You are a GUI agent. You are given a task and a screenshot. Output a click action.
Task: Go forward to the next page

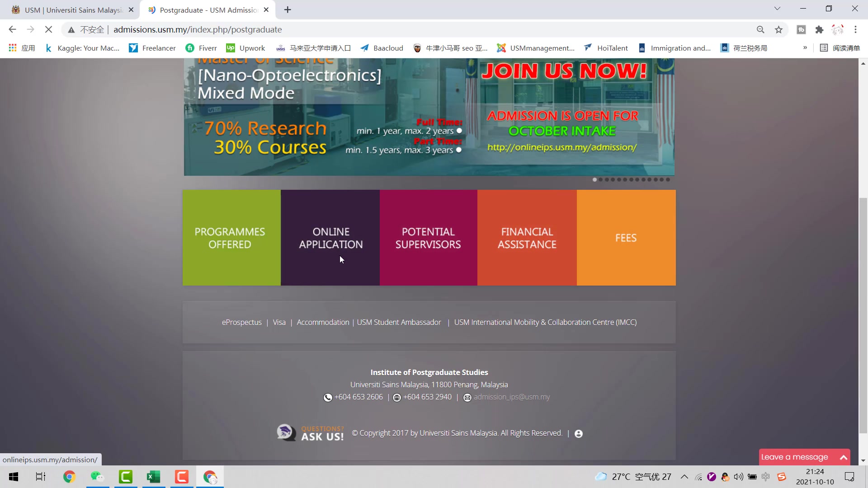coord(30,29)
